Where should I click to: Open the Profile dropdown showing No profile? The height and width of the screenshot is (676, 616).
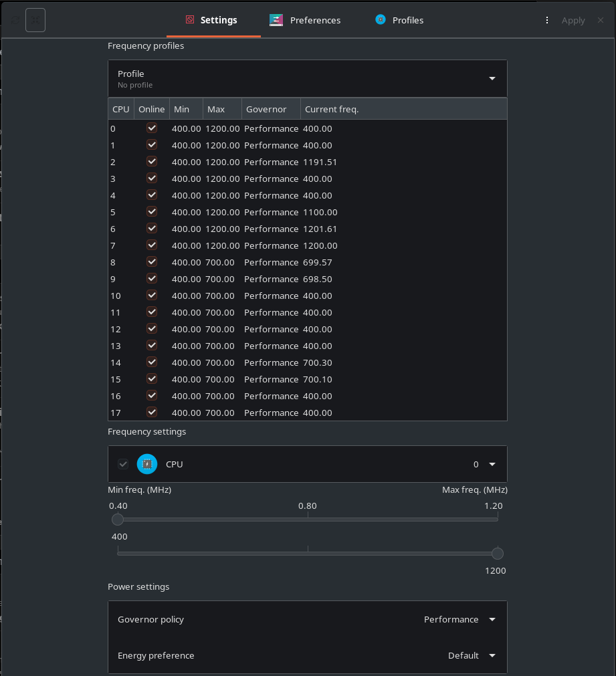point(308,78)
